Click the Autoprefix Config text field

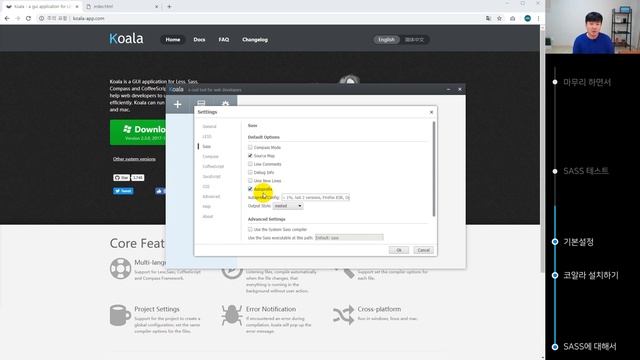(316, 198)
